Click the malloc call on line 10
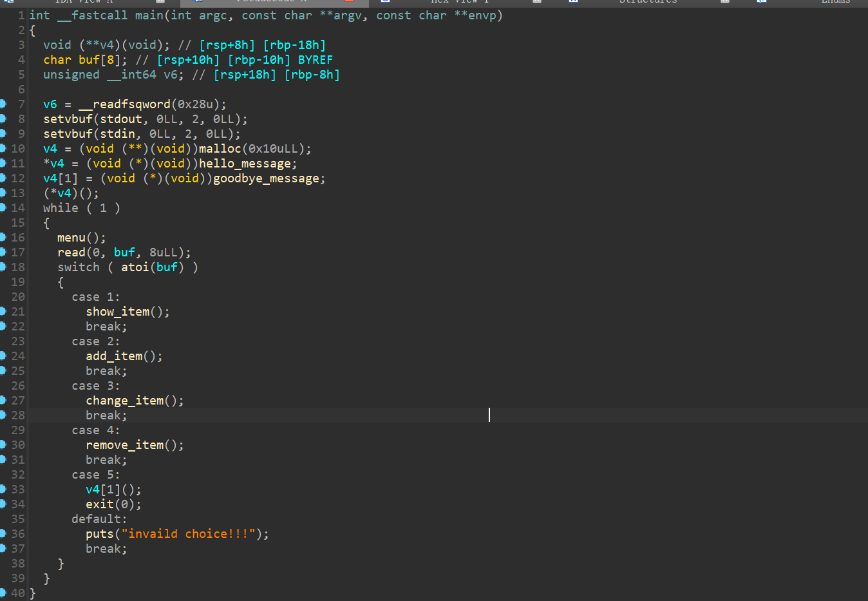Screen dimensions: 868x601 220,149
